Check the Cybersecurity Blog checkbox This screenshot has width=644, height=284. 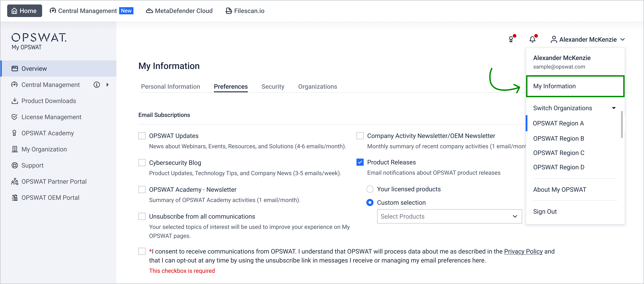[142, 162]
